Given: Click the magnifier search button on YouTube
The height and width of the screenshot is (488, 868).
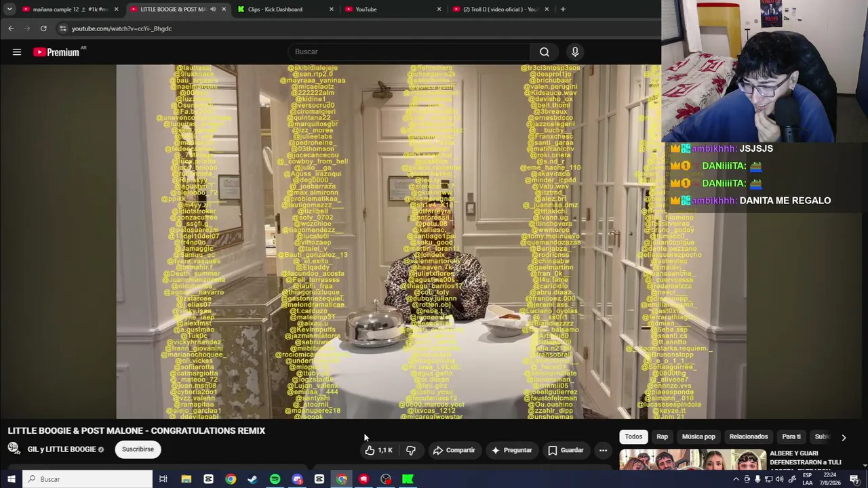Looking at the screenshot, I should tap(544, 52).
